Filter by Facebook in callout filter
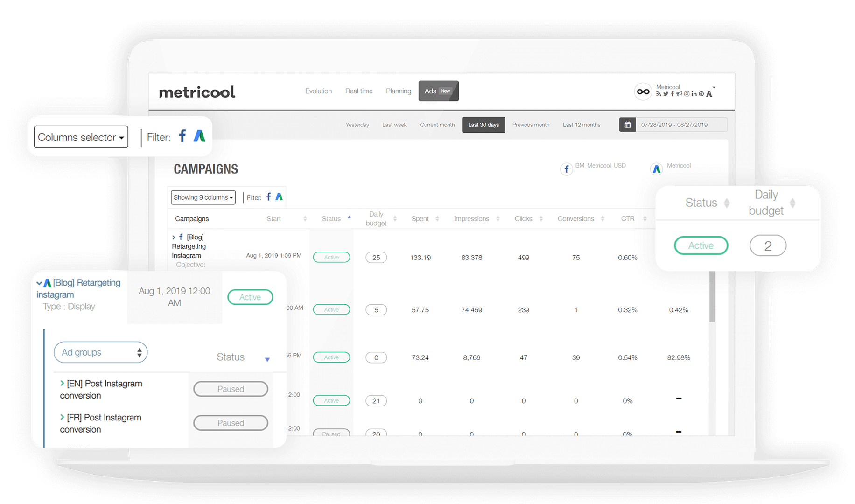The height and width of the screenshot is (504, 855). coord(182,136)
